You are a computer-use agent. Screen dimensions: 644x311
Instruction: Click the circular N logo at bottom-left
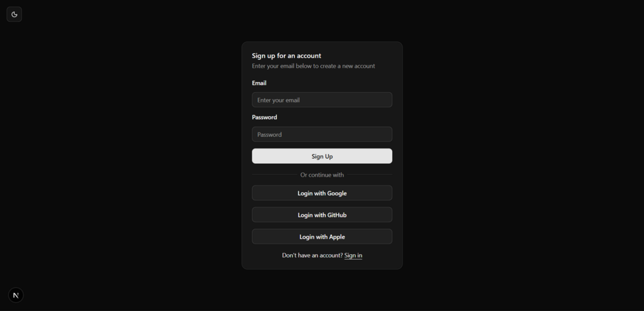click(x=15, y=295)
